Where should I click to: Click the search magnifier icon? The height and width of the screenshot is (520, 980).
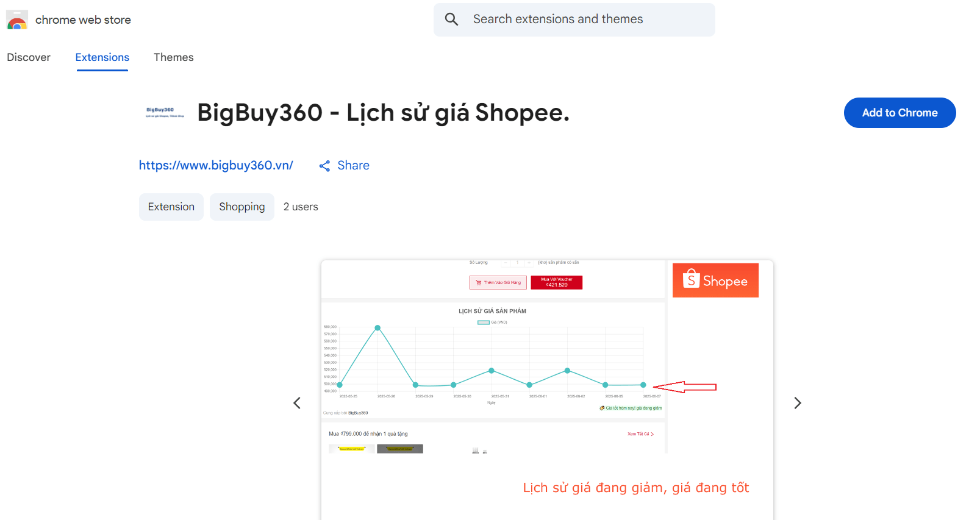point(451,20)
